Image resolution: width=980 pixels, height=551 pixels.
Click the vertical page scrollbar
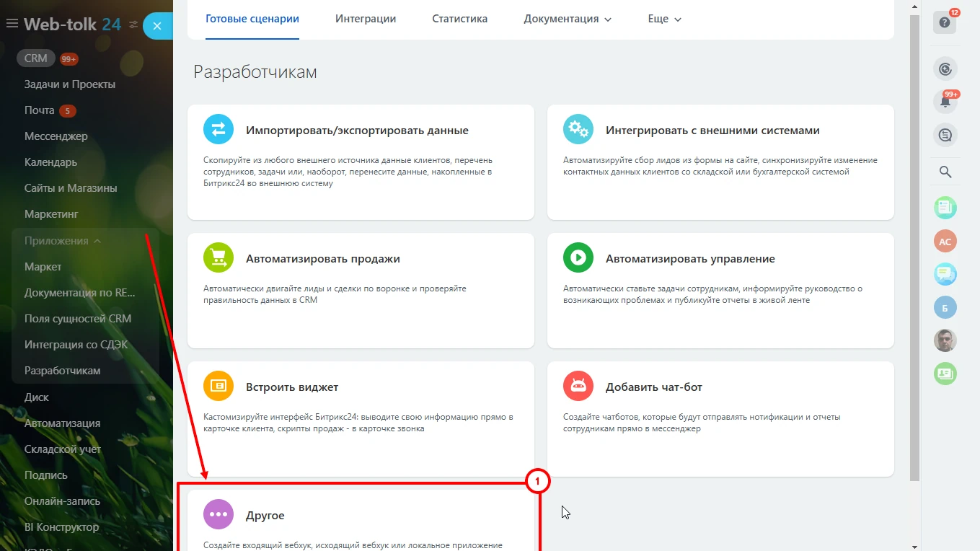[x=914, y=245]
